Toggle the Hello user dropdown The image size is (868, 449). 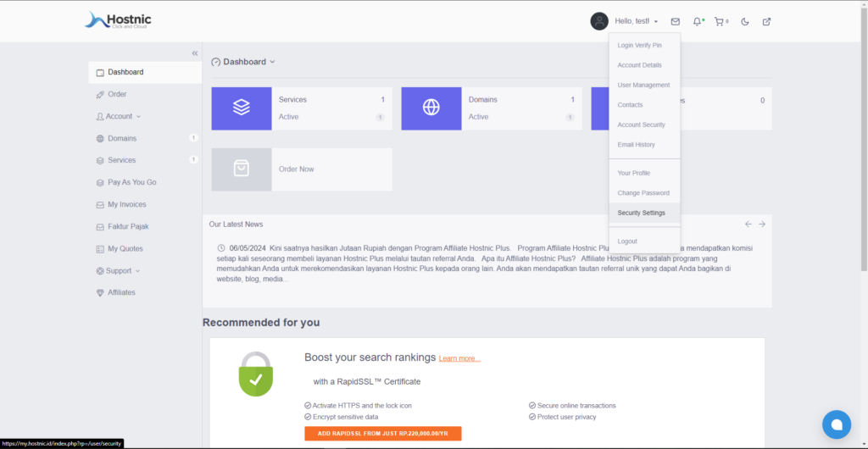pyautogui.click(x=636, y=21)
